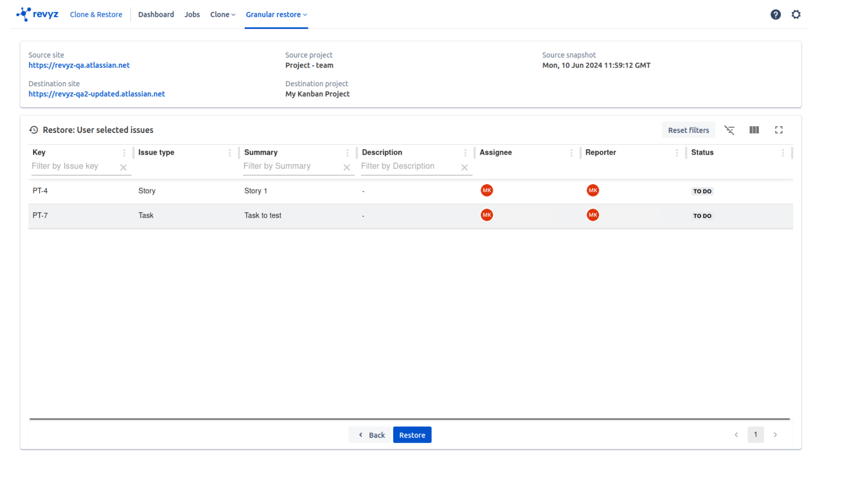868x477 pixels.
Task: Open the column chooser icon
Action: coord(754,130)
